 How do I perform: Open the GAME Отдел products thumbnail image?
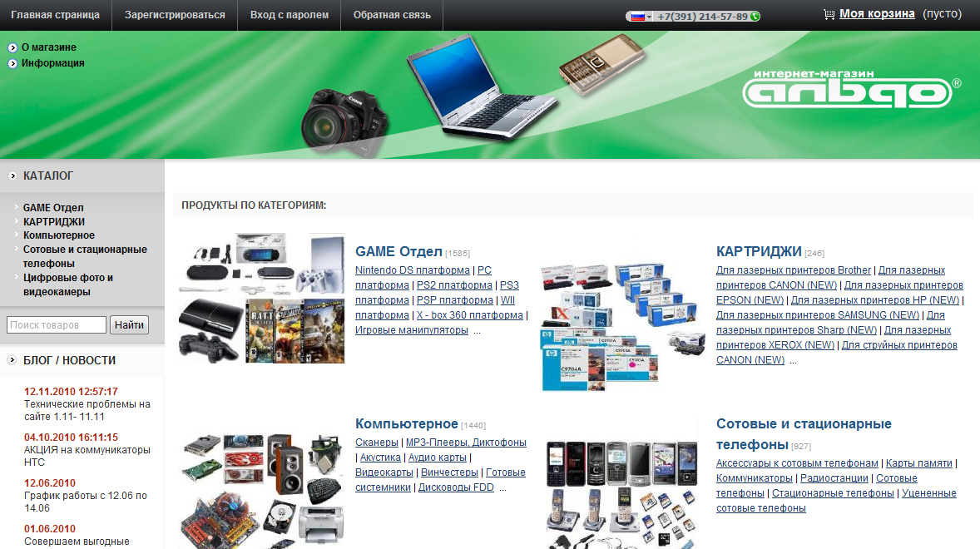coord(260,298)
